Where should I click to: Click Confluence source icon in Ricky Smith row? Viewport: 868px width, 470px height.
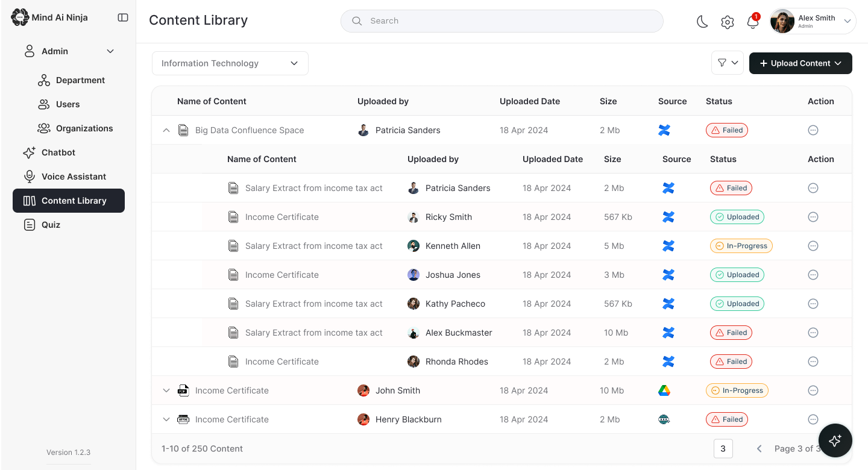(x=668, y=217)
